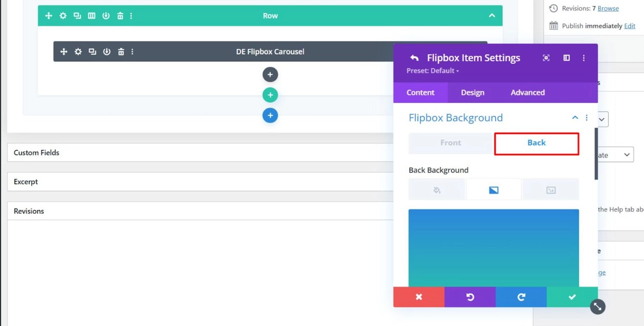Open Row settings gear
The height and width of the screenshot is (326, 644).
click(x=63, y=16)
